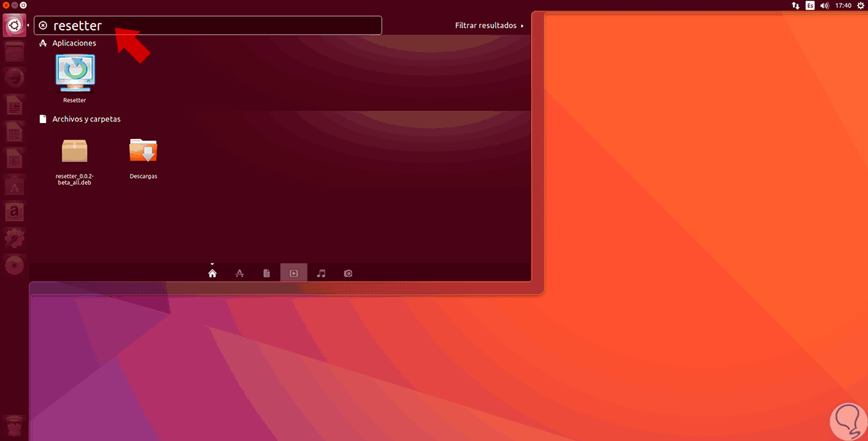868x441 pixels.
Task: Click the Dash maximize window button
Action: 22,5
